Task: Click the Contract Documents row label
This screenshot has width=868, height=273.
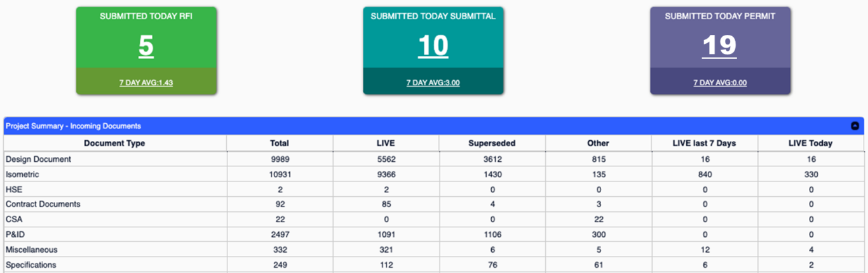Action: point(43,204)
